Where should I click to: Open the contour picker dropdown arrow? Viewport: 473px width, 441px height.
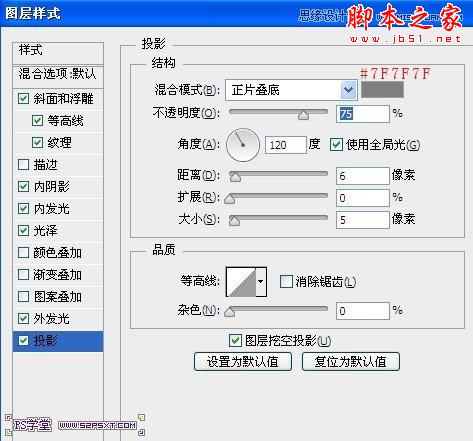261,281
